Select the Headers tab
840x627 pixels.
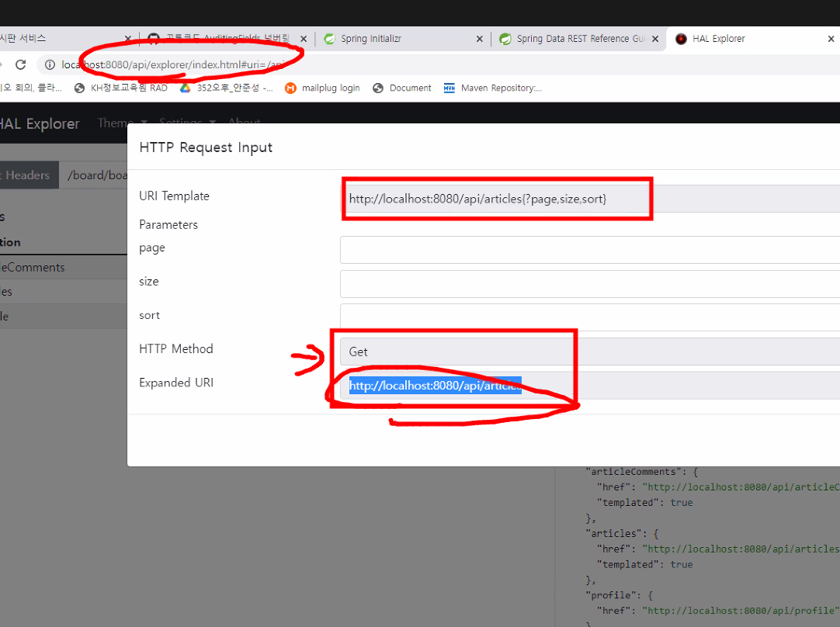(x=30, y=175)
